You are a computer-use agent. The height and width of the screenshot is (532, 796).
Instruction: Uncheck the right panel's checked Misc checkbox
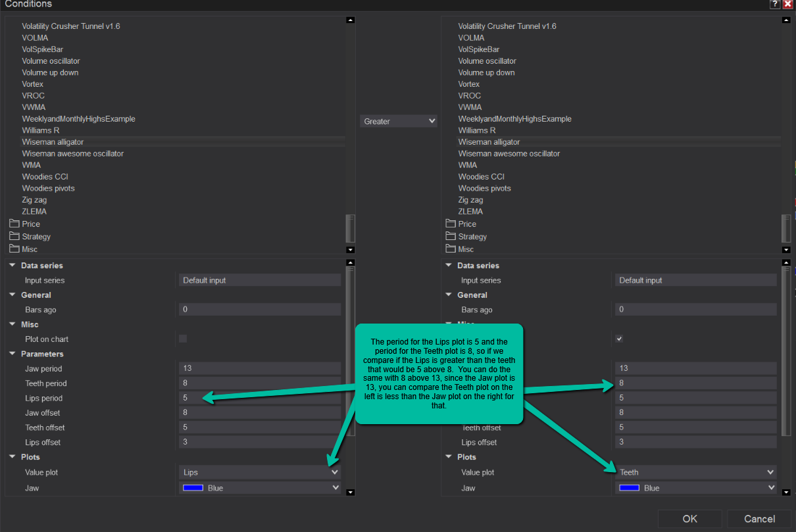(x=619, y=339)
